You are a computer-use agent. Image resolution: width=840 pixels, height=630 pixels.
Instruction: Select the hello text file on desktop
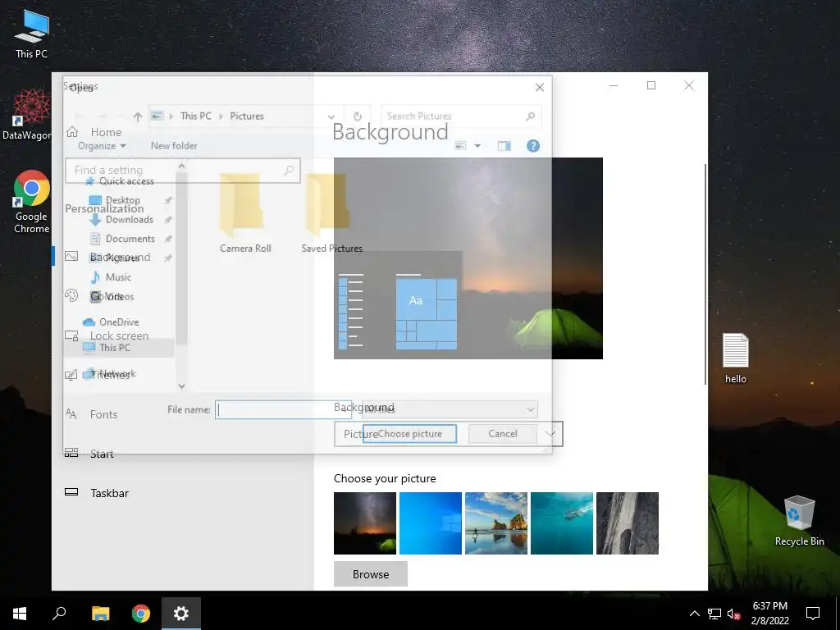(736, 358)
